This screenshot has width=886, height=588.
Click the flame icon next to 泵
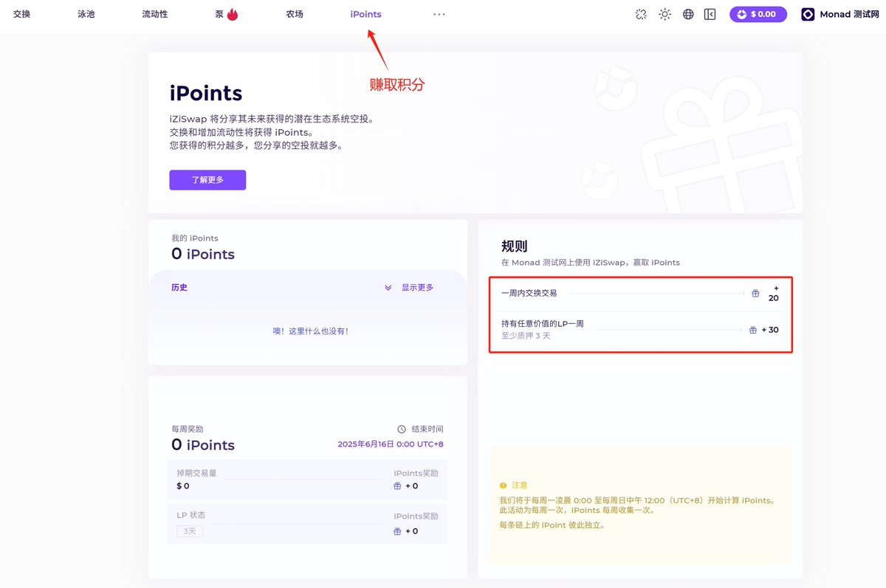pos(233,14)
